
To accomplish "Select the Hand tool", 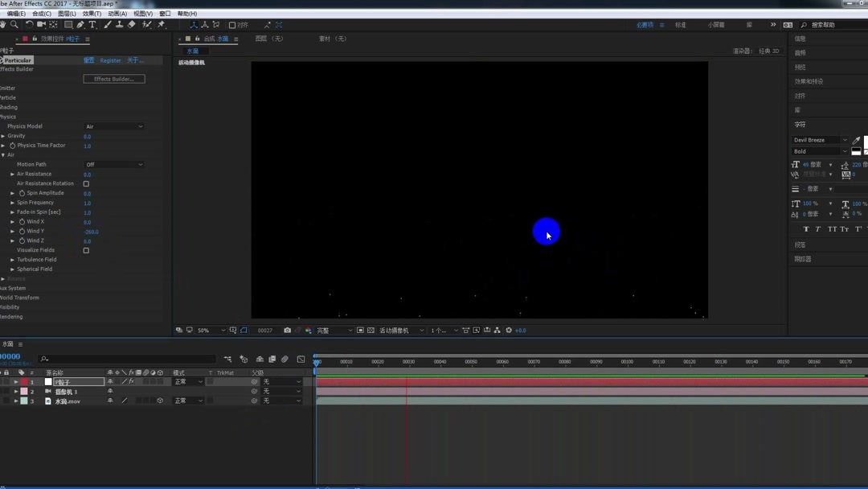I will 4,24.
